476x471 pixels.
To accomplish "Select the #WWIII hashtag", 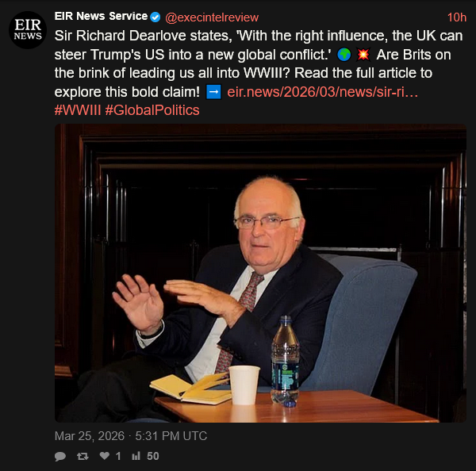I will [78, 110].
